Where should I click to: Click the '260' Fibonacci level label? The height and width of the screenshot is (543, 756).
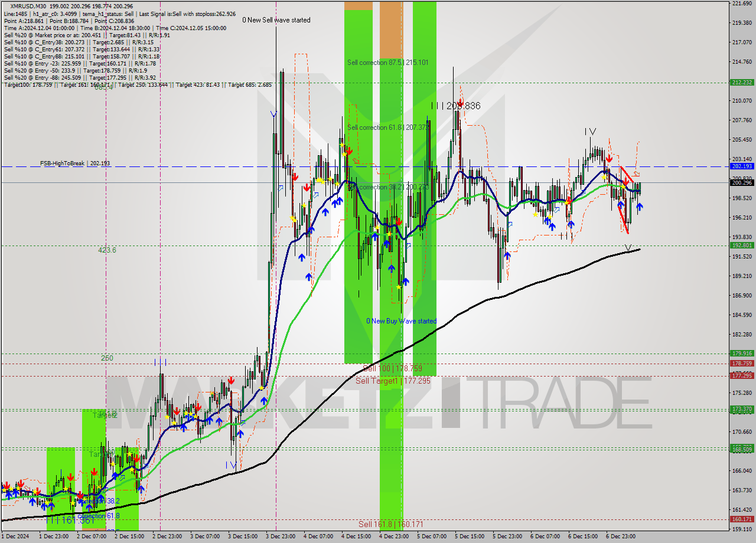pyautogui.click(x=107, y=358)
